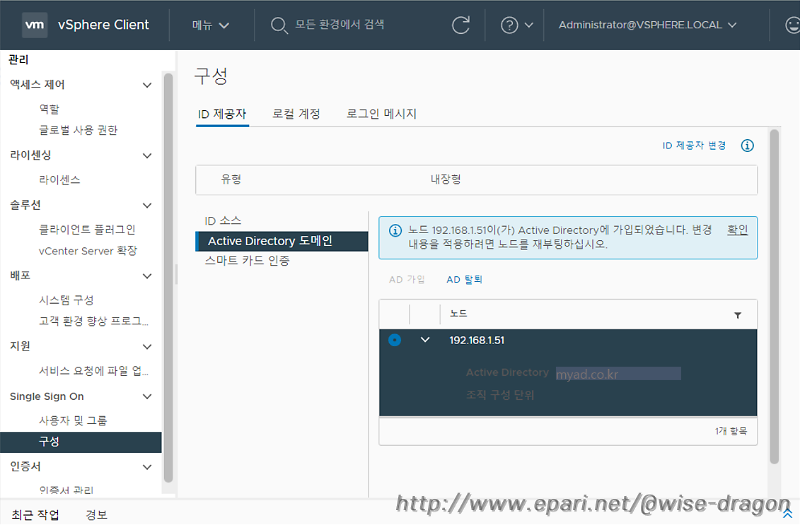Click the 노드 column header
Viewport: 800px width, 525px height.
click(x=458, y=314)
